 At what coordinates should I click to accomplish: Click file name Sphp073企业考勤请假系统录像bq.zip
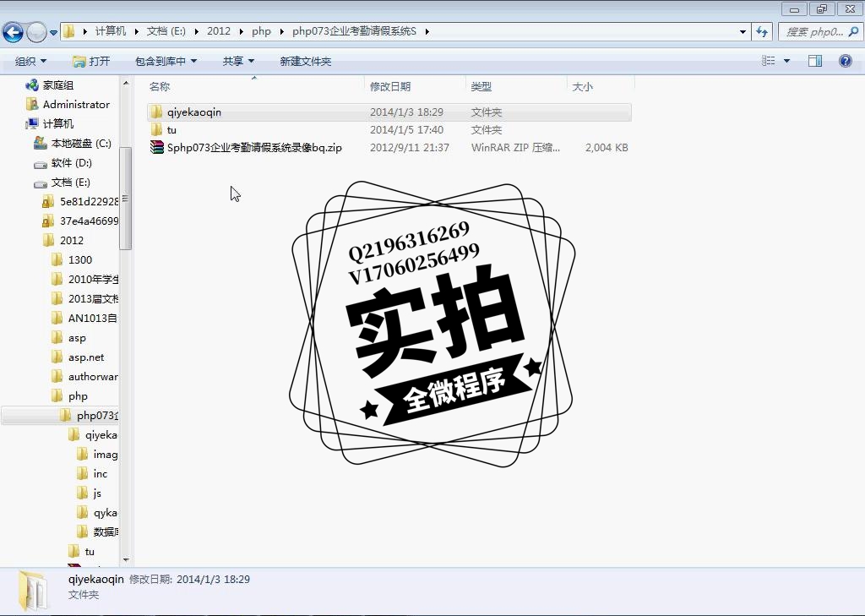254,147
